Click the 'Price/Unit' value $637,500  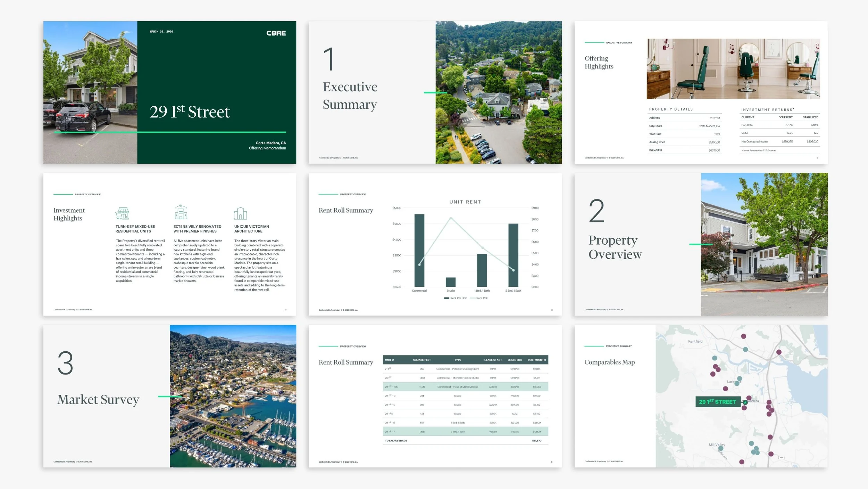(x=714, y=150)
